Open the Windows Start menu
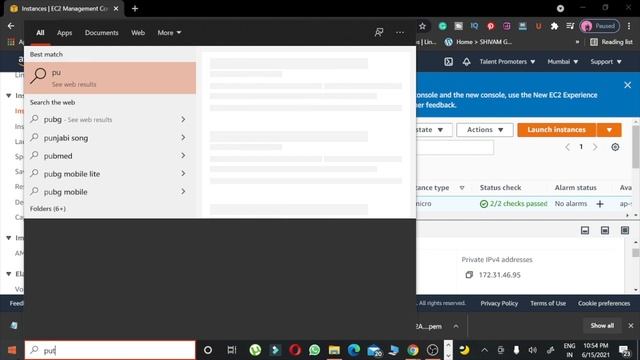This screenshot has height=360, width=640. pos(12,350)
